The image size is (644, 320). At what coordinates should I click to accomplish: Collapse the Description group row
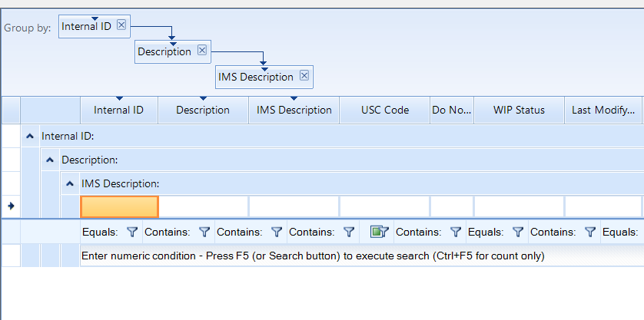50,160
